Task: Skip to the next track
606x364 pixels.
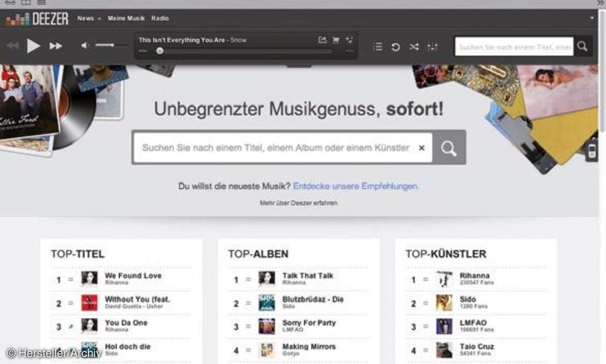Action: (56, 46)
